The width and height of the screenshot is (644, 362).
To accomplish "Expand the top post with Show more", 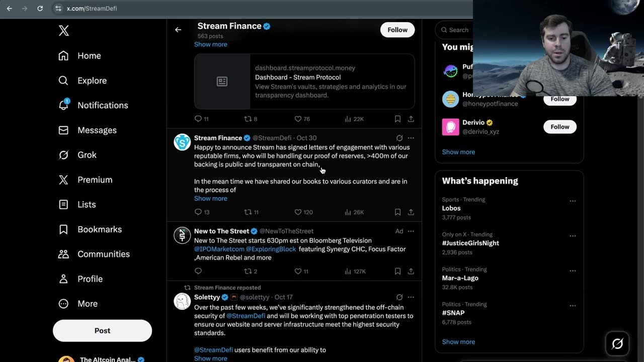I will click(x=210, y=44).
